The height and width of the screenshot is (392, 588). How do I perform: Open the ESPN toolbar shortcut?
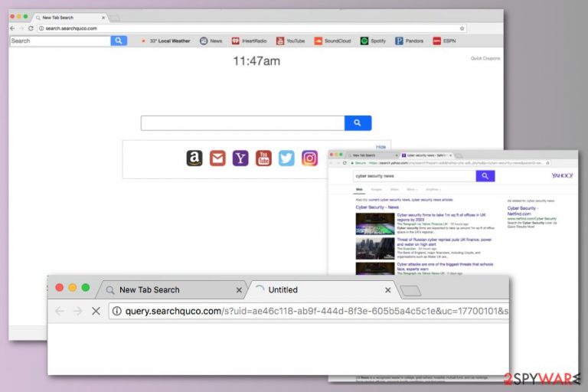(444, 41)
